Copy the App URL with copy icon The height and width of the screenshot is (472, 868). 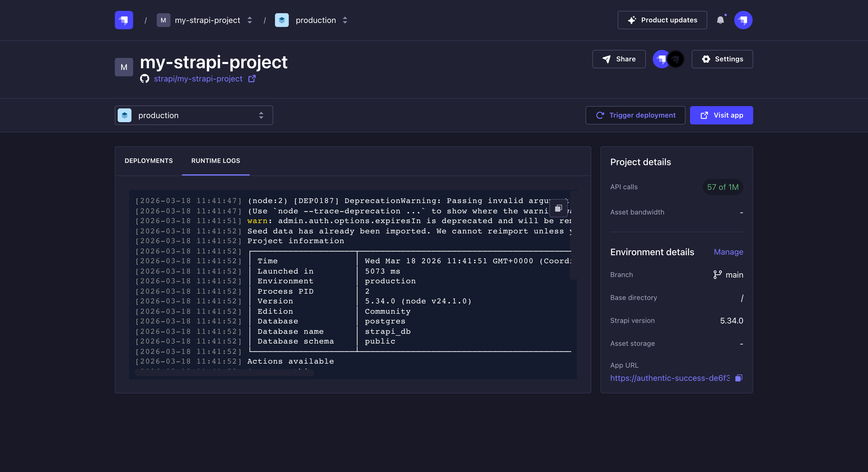tap(738, 378)
